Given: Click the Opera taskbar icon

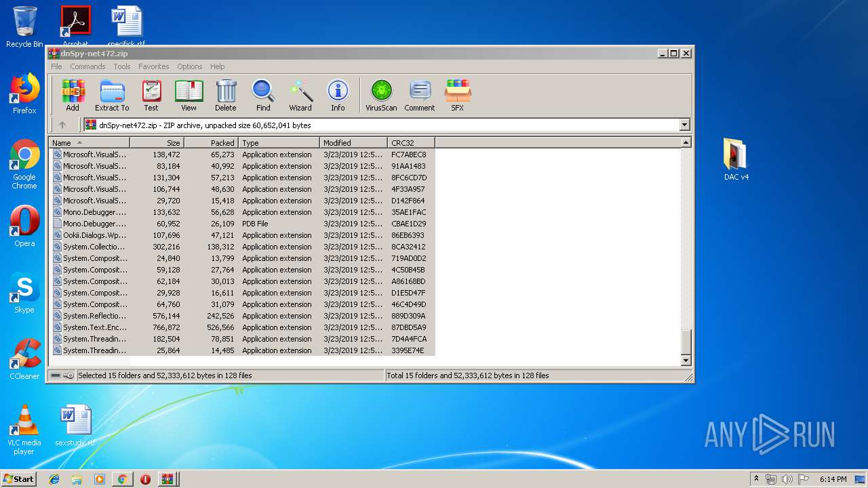Looking at the screenshot, I should [x=145, y=479].
